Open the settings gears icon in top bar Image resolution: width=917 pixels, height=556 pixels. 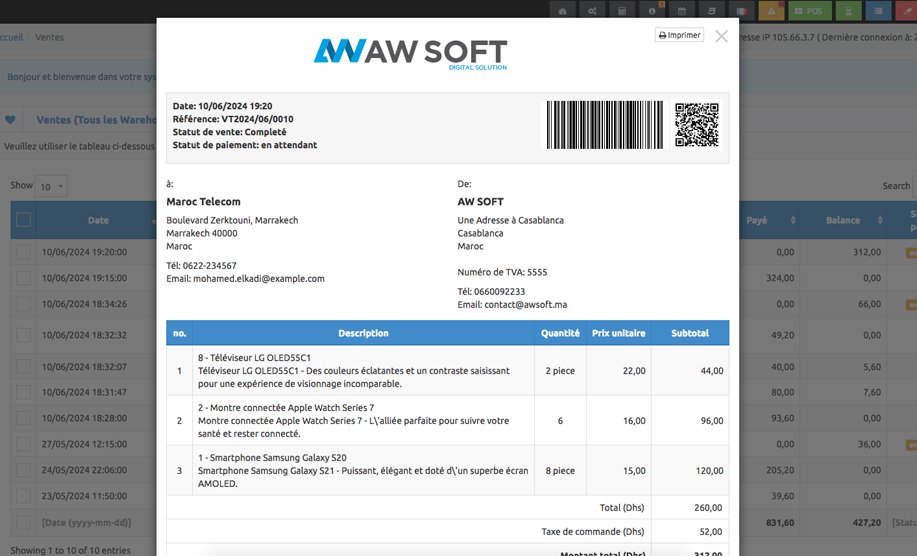click(593, 11)
